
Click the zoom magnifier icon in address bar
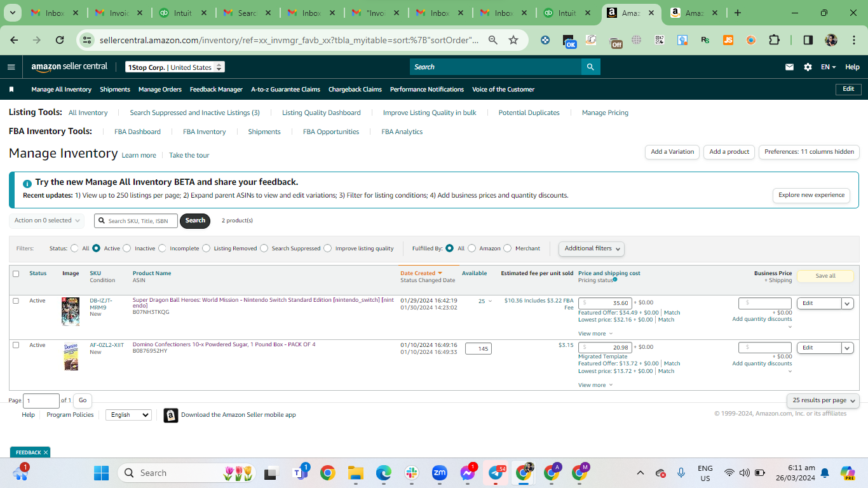pos(493,40)
